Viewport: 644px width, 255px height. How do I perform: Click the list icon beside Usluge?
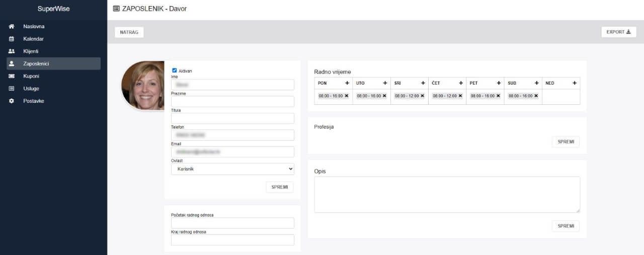(x=12, y=89)
